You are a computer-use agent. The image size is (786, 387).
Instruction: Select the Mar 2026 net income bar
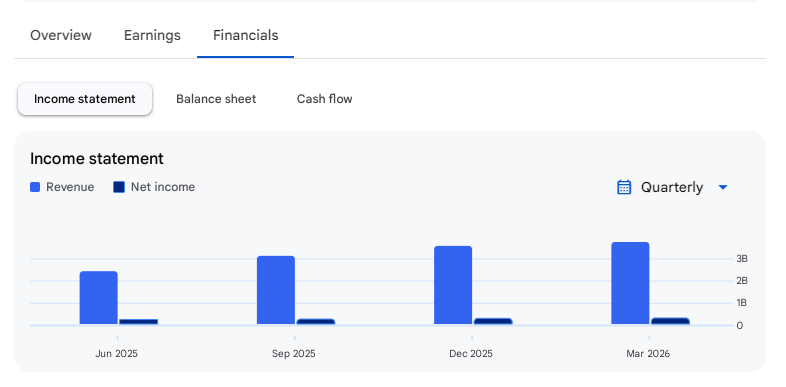coord(670,321)
